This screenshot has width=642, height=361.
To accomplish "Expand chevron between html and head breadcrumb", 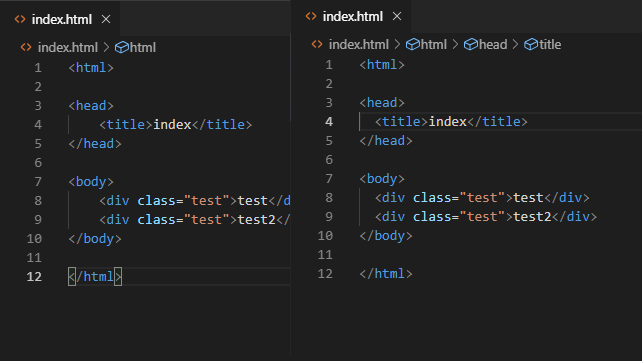I will pyautogui.click(x=455, y=45).
